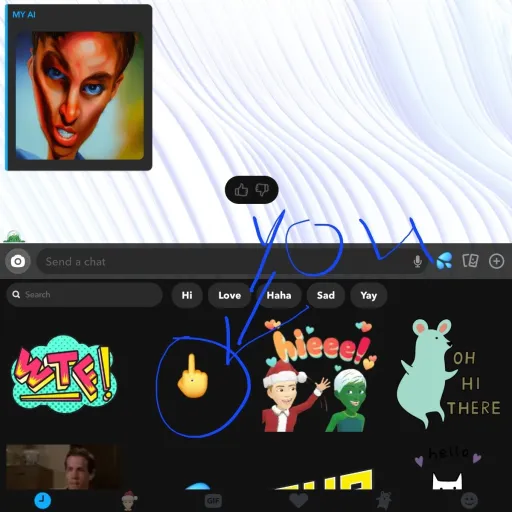
Task: Pick the WTF! comic sticker
Action: (64, 373)
